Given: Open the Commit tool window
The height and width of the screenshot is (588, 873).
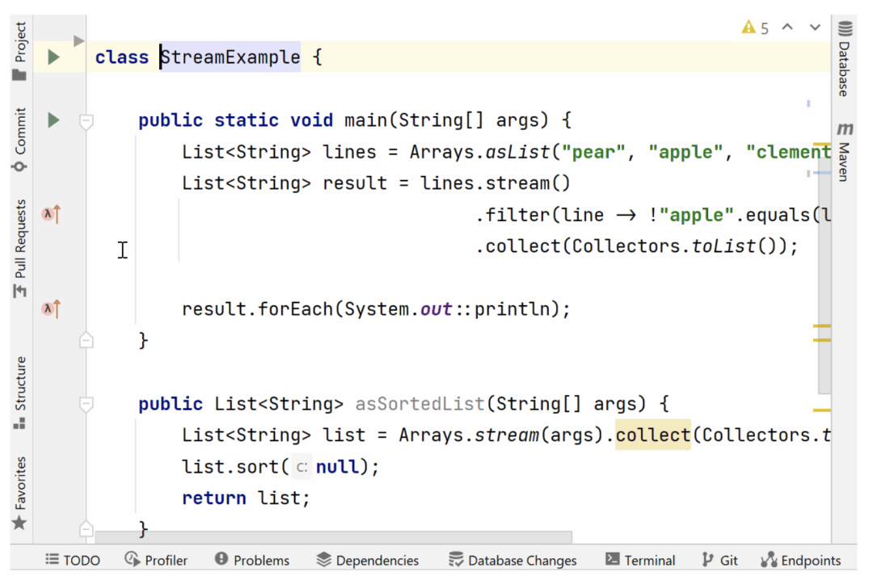Looking at the screenshot, I should point(20,139).
